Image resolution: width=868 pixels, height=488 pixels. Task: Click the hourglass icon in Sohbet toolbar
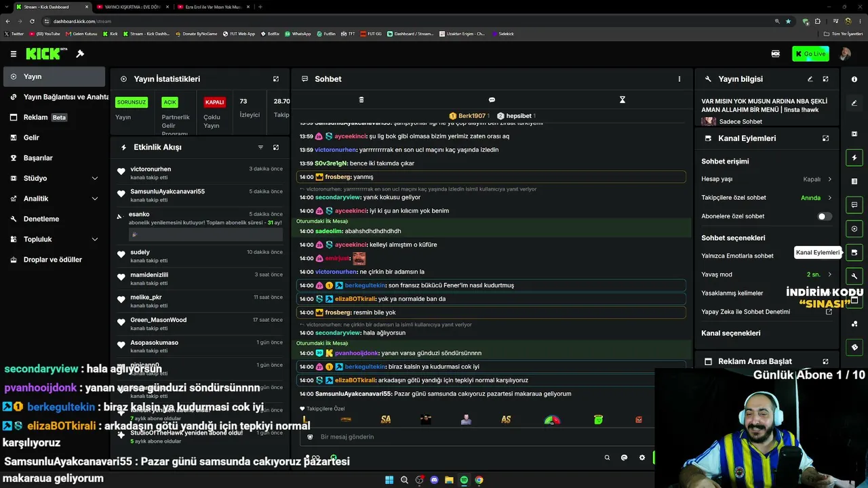click(622, 100)
